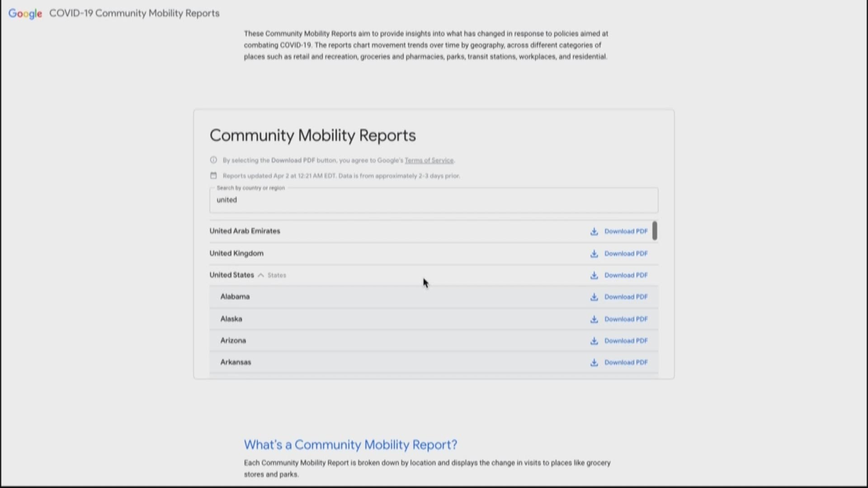
Task: Click Download PDF text for United Kingdom
Action: (626, 253)
